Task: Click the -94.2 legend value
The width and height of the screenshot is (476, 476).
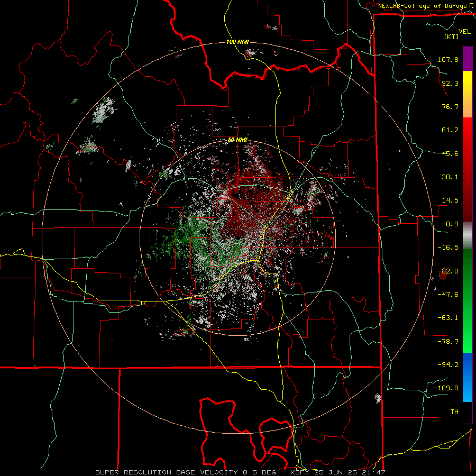Action: click(x=448, y=364)
